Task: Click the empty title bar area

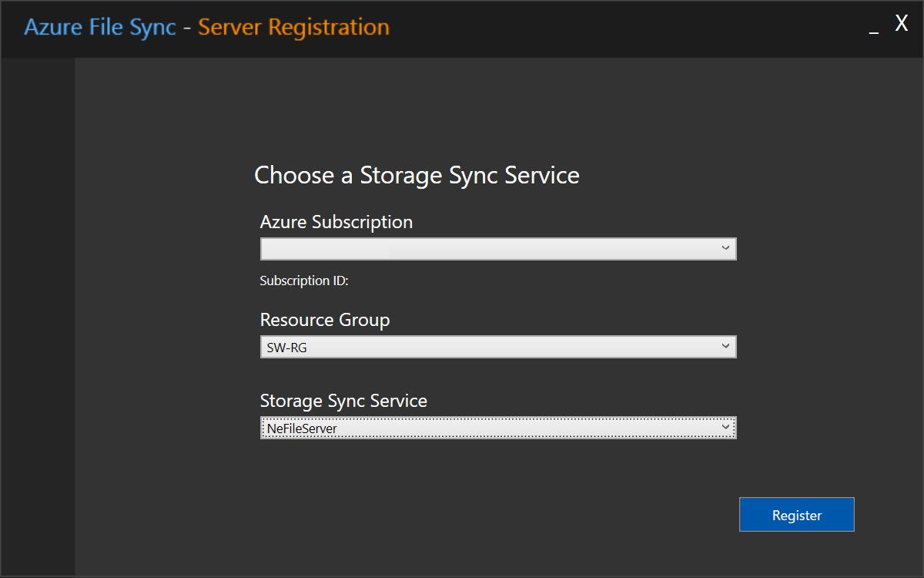Action: click(x=616, y=28)
